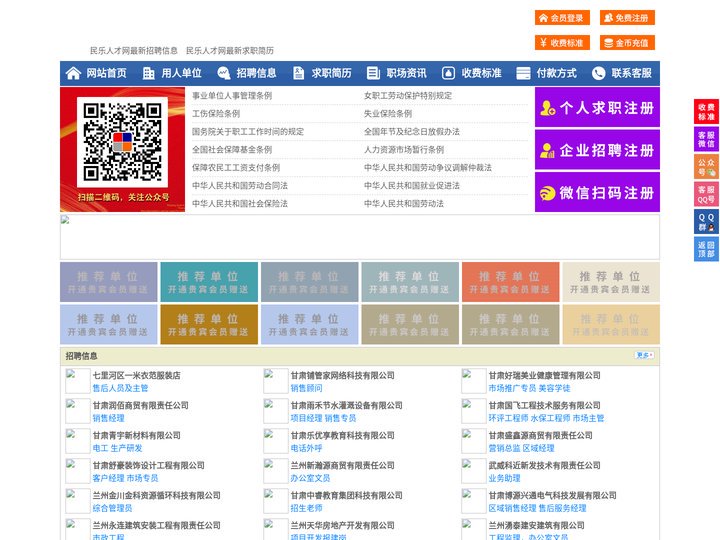The width and height of the screenshot is (720, 540).
Task: Open the 综合管理员 job link
Action: [x=112, y=508]
